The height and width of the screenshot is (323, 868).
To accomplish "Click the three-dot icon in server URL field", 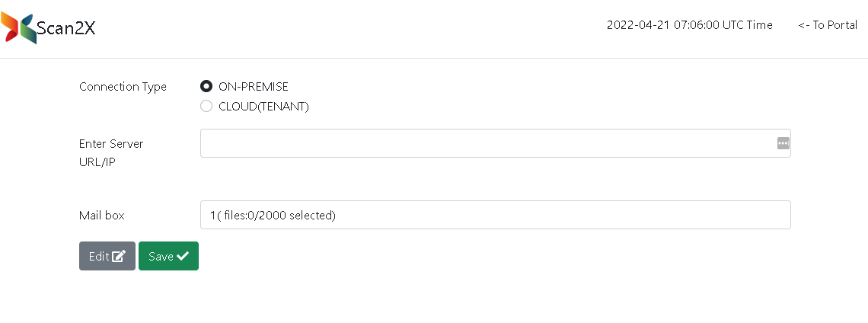I will tap(783, 143).
